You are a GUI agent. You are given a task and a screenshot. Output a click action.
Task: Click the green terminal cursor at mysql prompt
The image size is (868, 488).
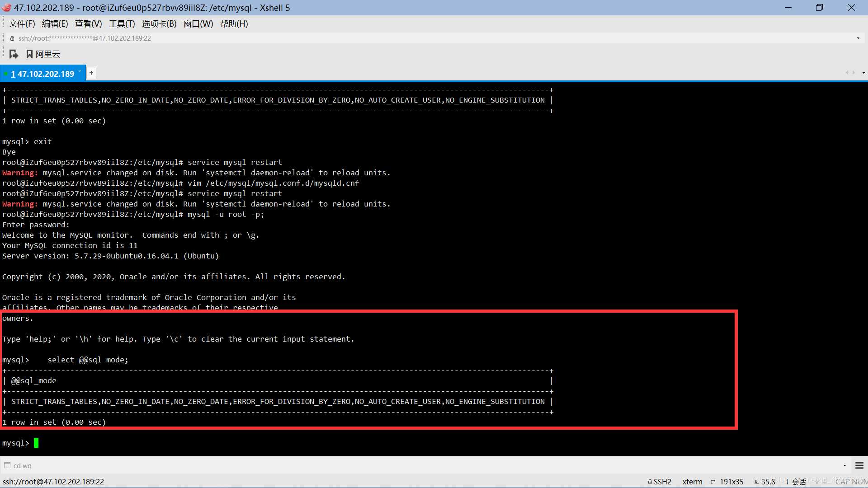36,443
